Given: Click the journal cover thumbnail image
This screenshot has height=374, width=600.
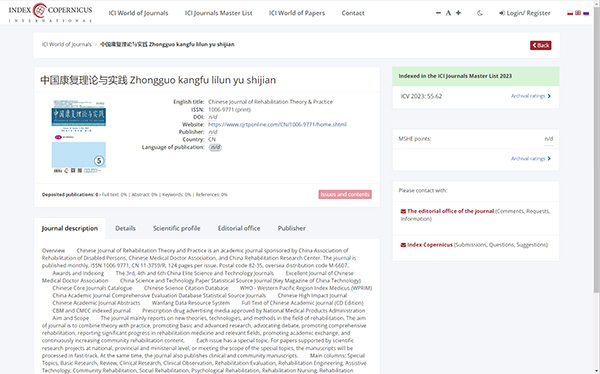Looking at the screenshot, I should (x=78, y=136).
